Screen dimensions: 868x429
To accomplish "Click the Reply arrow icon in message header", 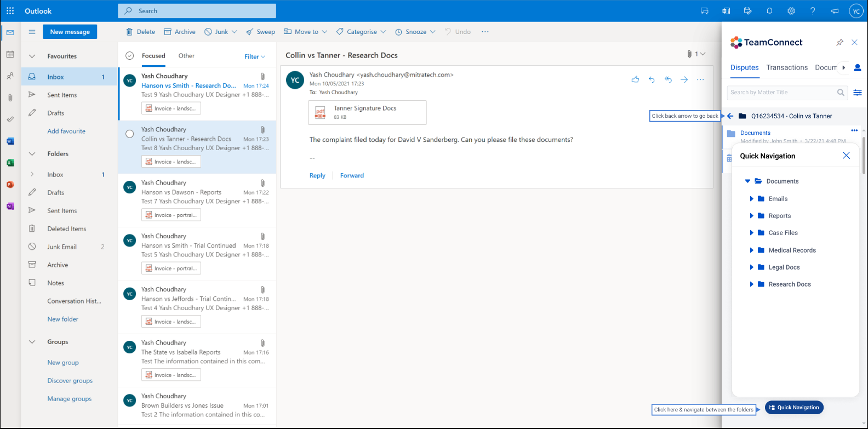I will [x=652, y=79].
